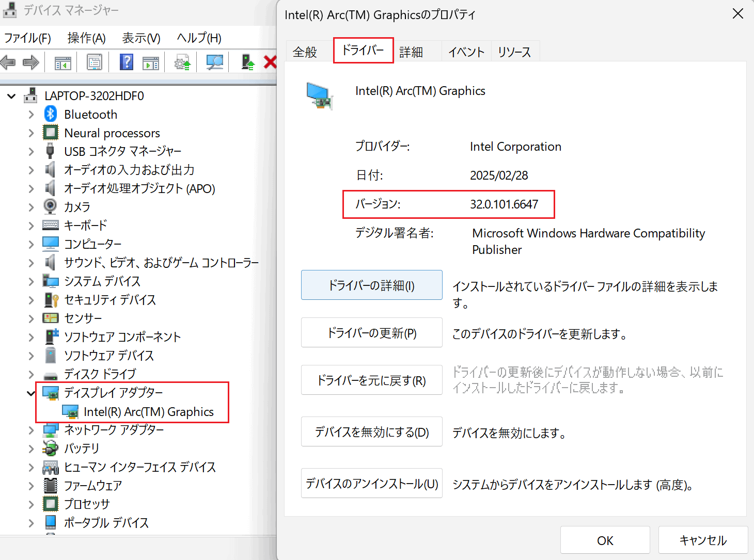Click the USB connector manager plug icon
This screenshot has width=754, height=560.
(50, 151)
